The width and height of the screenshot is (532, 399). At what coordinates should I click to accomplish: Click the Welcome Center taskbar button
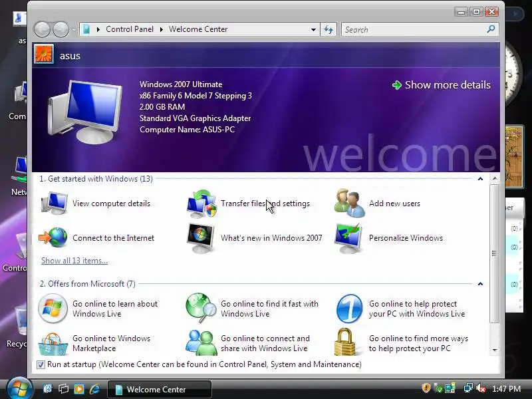point(160,389)
